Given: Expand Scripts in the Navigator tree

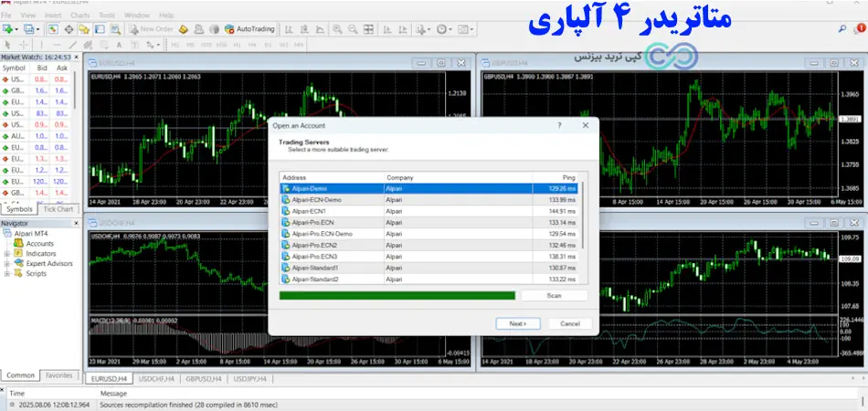Looking at the screenshot, I should 7,274.
